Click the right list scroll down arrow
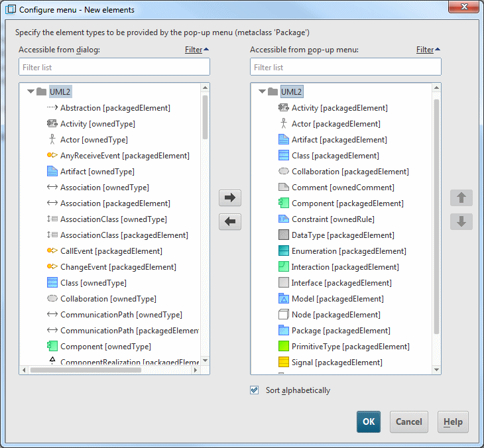Screen dimensions: 484x448 (436, 370)
